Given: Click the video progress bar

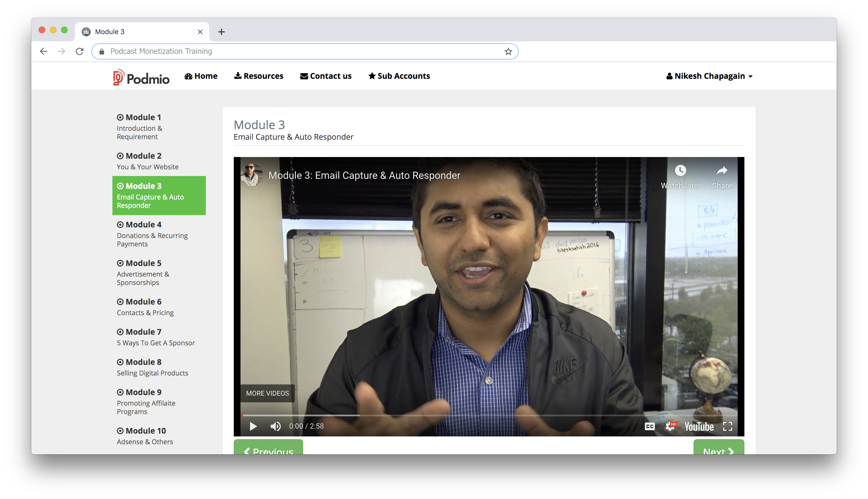Looking at the screenshot, I should 489,415.
